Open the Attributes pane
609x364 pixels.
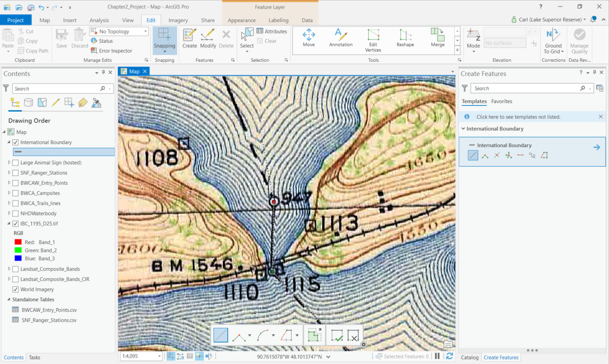272,31
